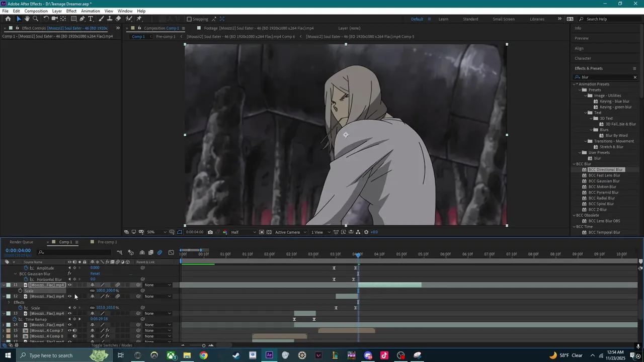Enable the Snapping checkbox
This screenshot has height=362, width=644.
tap(189, 19)
